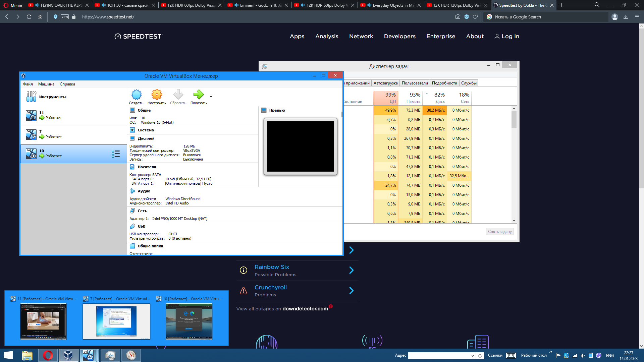
Task: Click the Превью panel header
Action: pyautogui.click(x=277, y=110)
